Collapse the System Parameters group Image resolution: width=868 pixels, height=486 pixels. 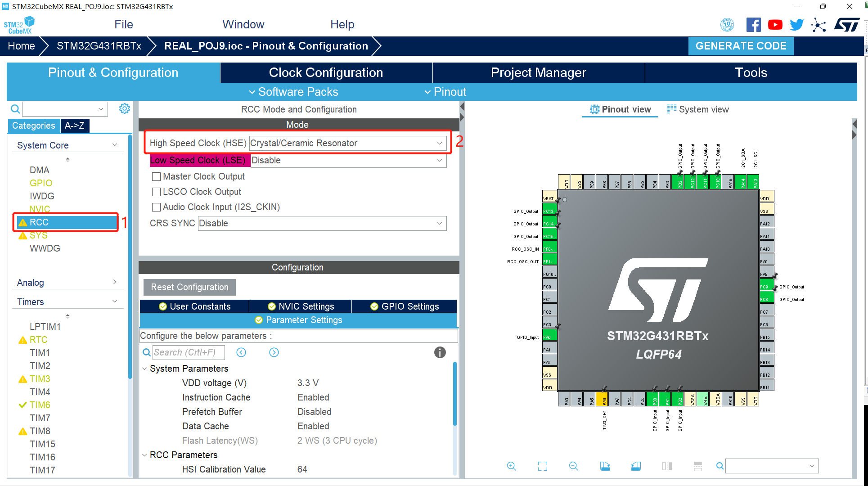pos(145,369)
